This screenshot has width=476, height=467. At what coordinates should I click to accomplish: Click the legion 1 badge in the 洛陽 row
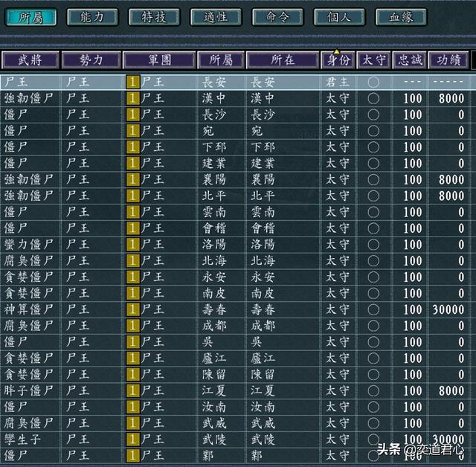[x=132, y=244]
